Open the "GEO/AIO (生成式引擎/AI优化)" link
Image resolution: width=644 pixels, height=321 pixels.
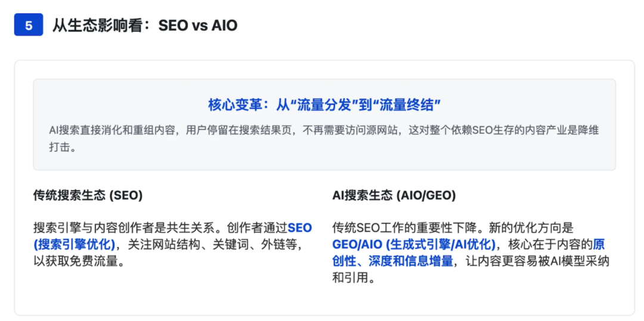click(x=413, y=244)
